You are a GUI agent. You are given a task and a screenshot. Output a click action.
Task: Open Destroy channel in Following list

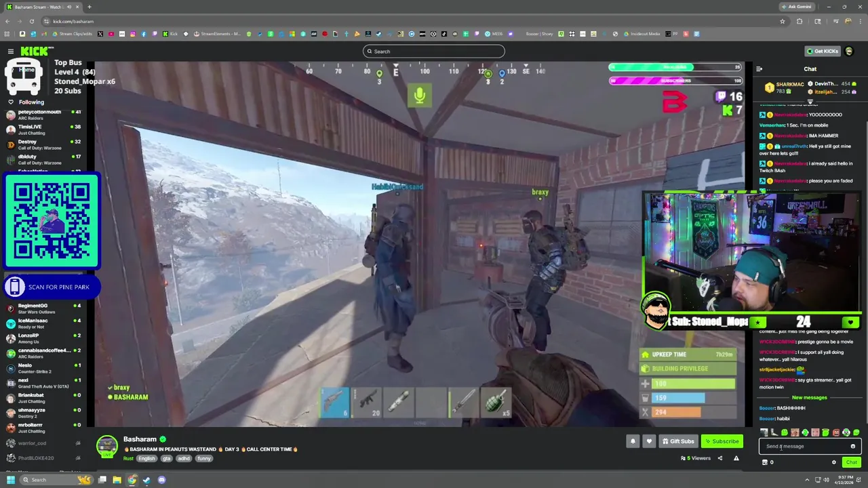point(43,144)
